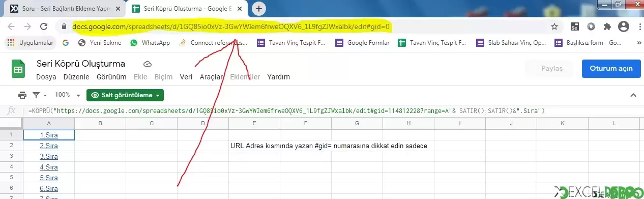This screenshot has width=644, height=199.
Task: Open the Google Sheets home icon
Action: point(18,69)
